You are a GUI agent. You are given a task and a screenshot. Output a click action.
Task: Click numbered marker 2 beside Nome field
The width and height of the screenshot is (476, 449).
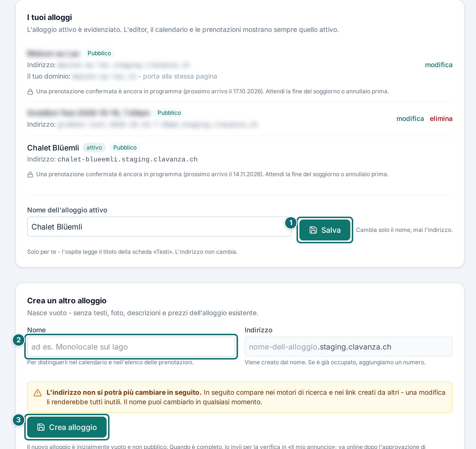[18, 340]
